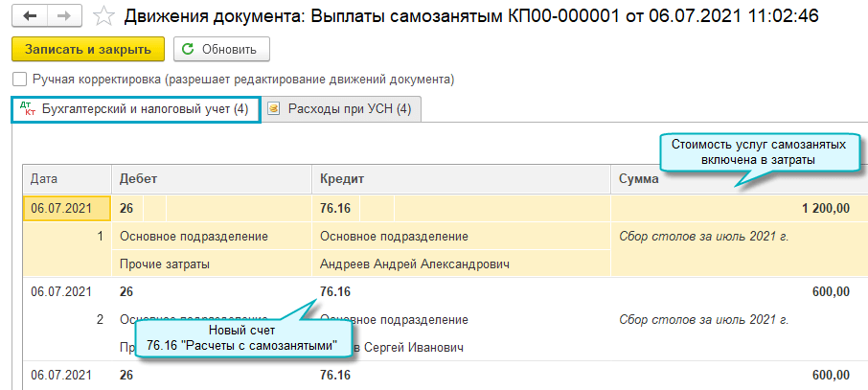Go back using the left arrow
Viewport: 868px width, 390px height.
coord(31,16)
